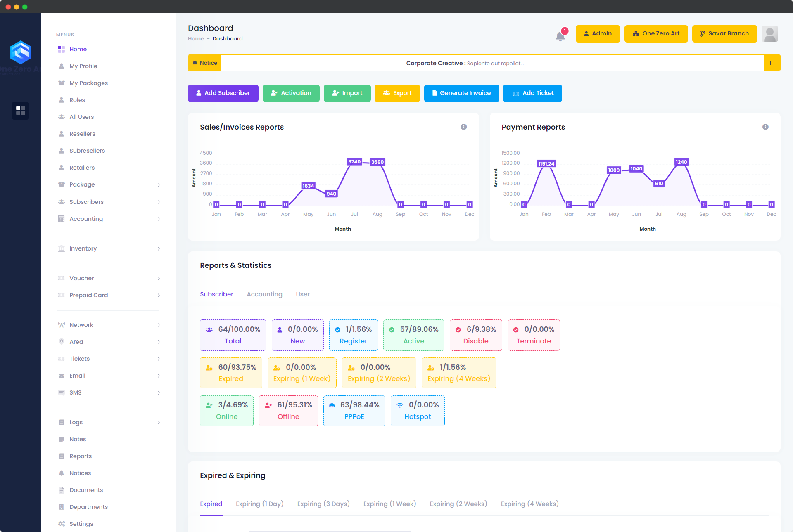Click the Roles icon
The width and height of the screenshot is (793, 532).
62,100
